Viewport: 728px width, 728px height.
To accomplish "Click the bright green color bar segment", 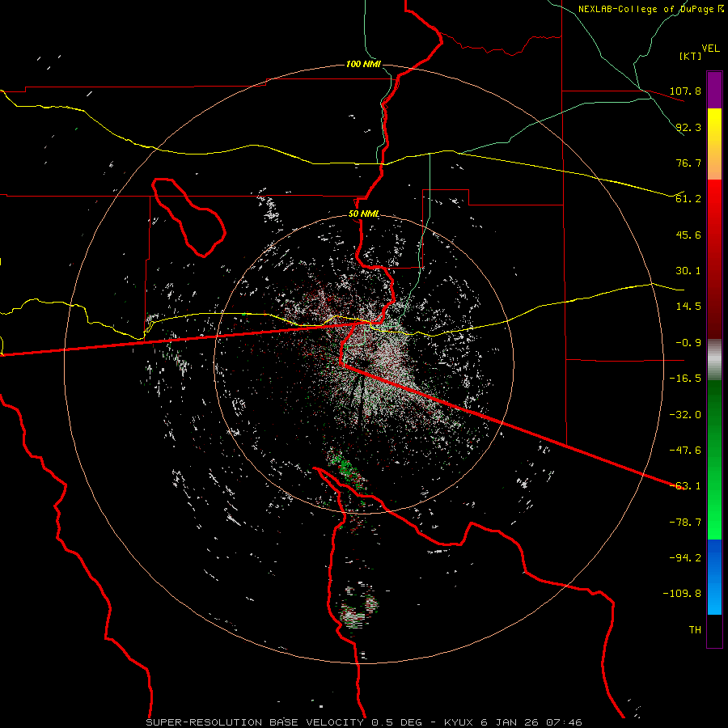I will tap(714, 459).
